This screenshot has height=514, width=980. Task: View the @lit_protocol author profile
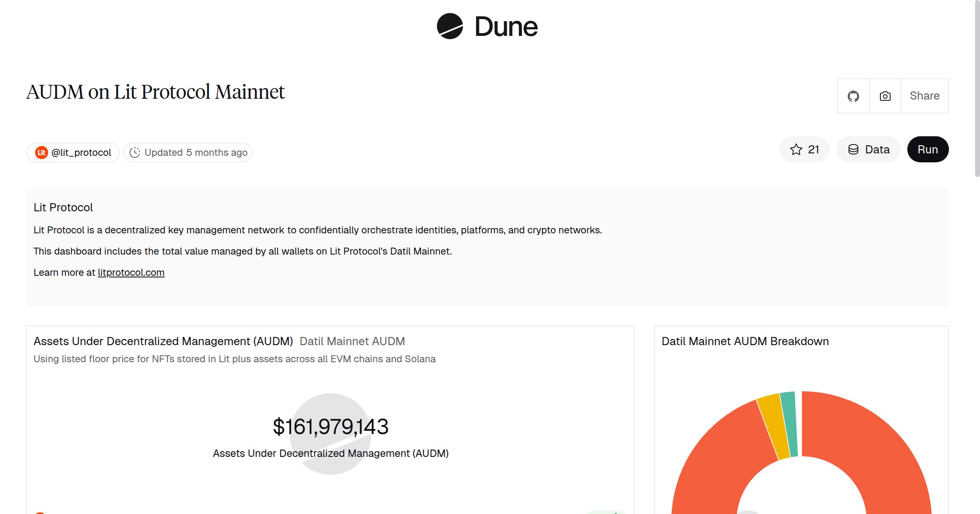tap(80, 152)
